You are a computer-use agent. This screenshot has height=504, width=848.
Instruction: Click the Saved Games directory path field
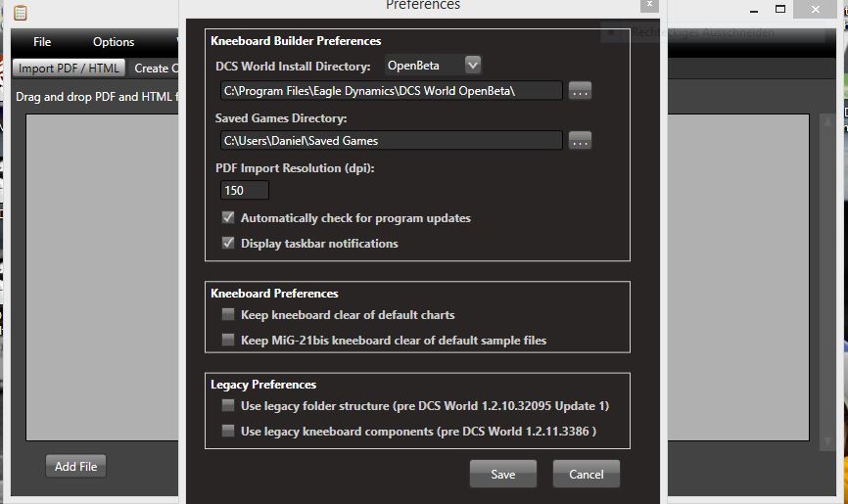[x=392, y=141]
